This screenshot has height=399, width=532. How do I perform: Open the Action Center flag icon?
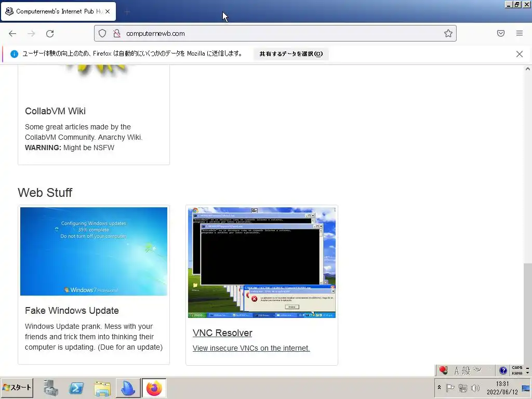(x=450, y=388)
